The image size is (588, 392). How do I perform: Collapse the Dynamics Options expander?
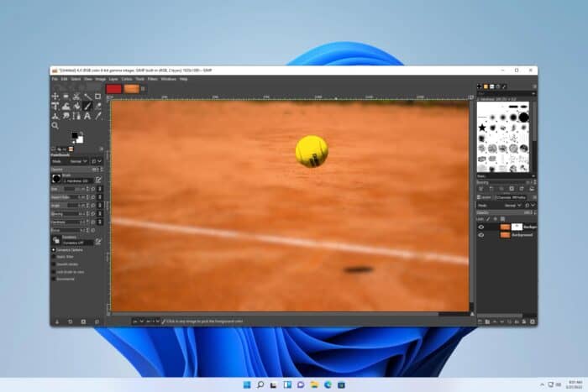coord(53,250)
